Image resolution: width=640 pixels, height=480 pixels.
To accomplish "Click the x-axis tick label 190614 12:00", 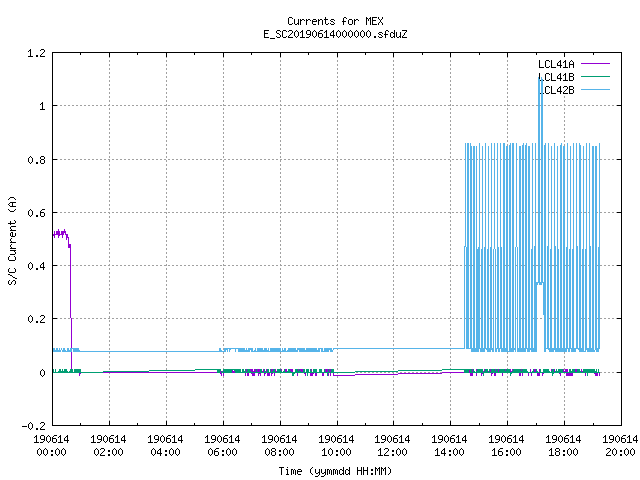I will point(392,445).
